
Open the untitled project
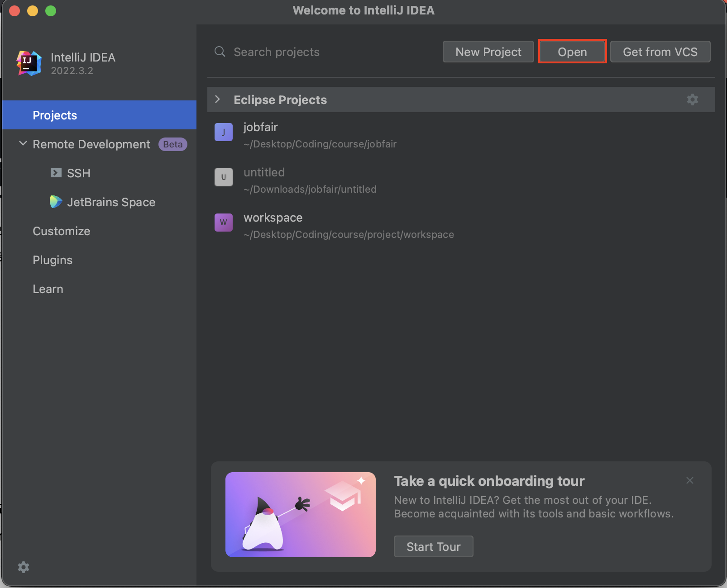click(461, 180)
